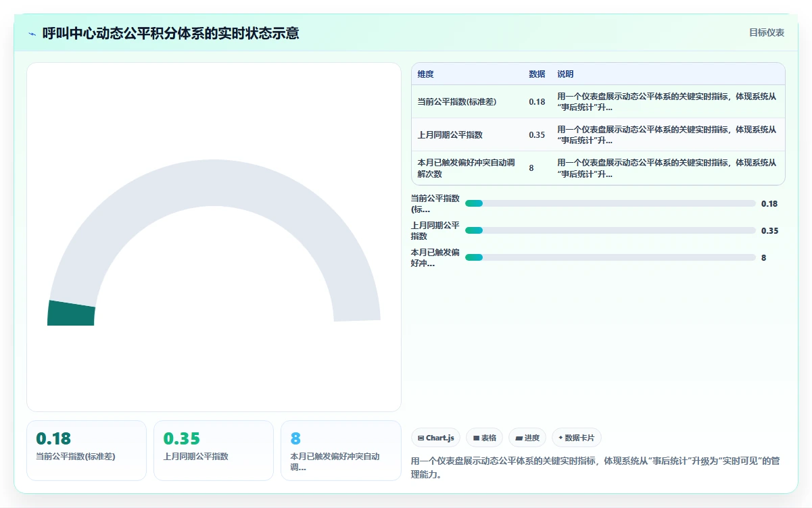This screenshot has height=508, width=812.
Task: Open the 8 本月已触发 data card
Action: [341, 450]
